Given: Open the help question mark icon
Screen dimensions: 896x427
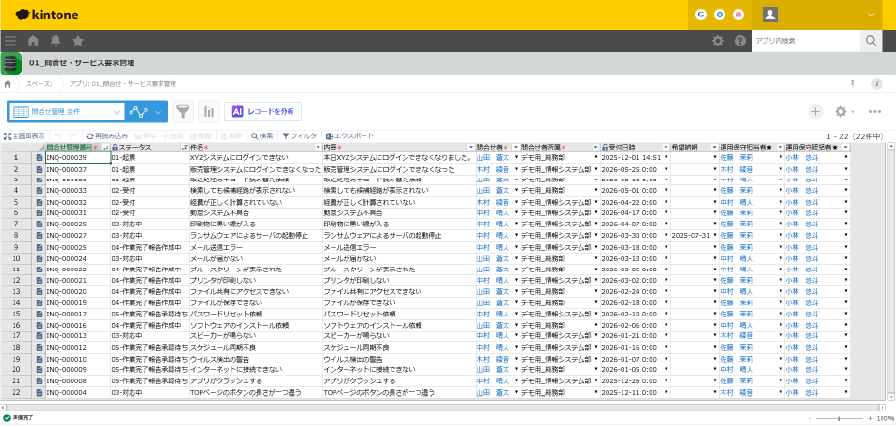Looking at the screenshot, I should point(740,41).
